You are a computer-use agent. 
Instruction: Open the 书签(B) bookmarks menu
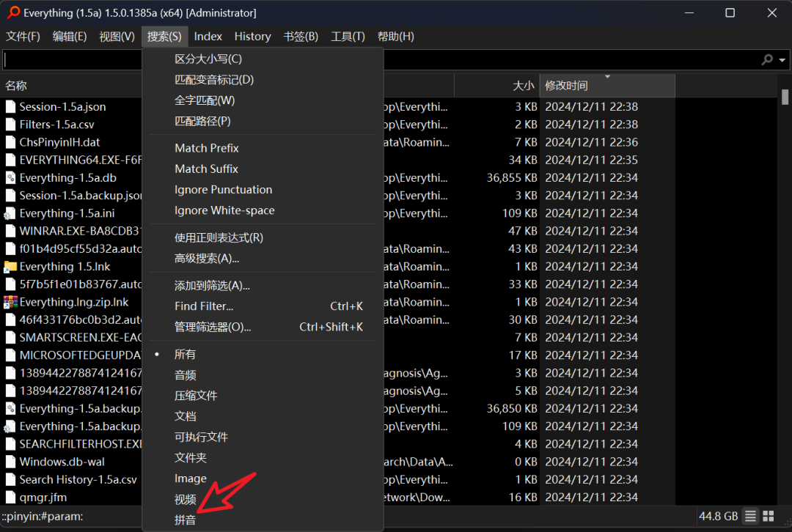301,37
